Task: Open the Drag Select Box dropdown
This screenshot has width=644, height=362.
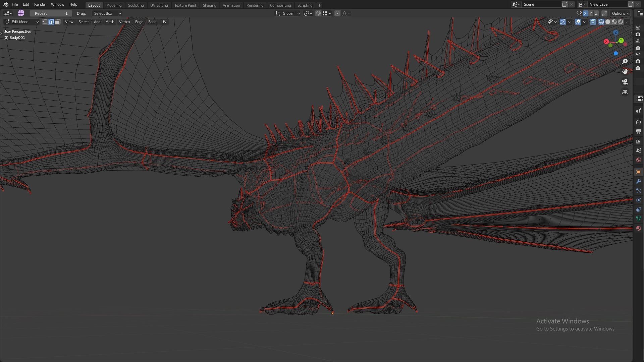Action: coord(107,13)
